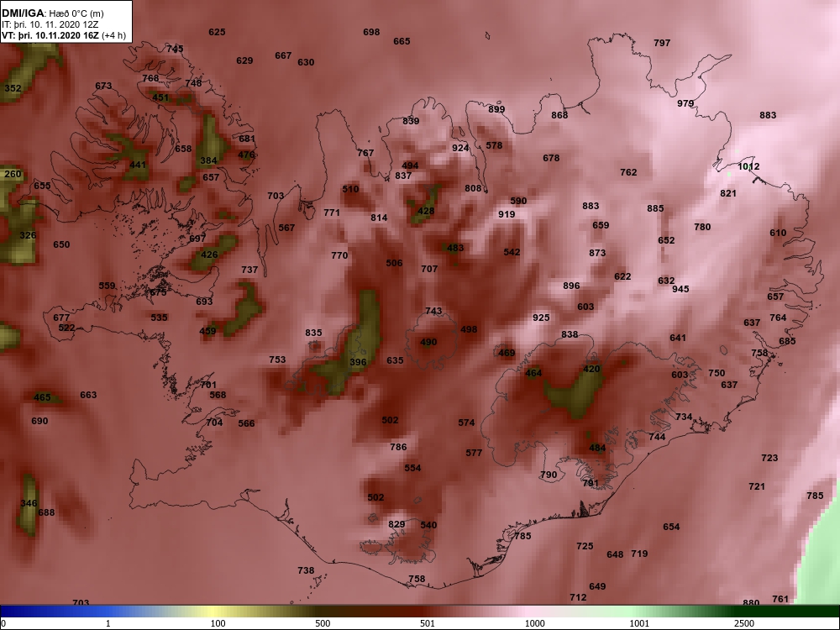Click the 899 value on the north coast
Image resolution: width=840 pixels, height=630 pixels.
496,109
